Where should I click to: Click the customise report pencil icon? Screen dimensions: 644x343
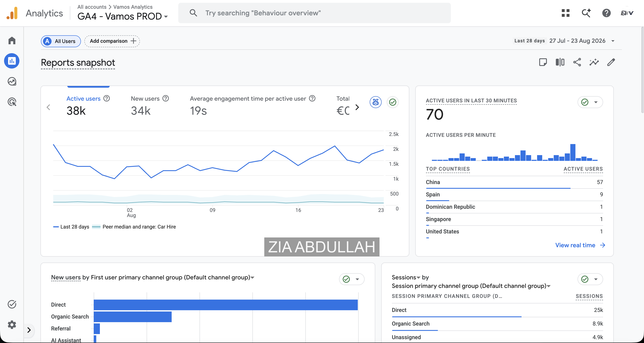pos(611,62)
